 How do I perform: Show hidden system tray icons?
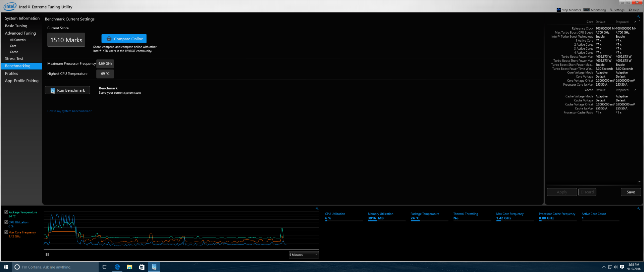[x=604, y=267]
